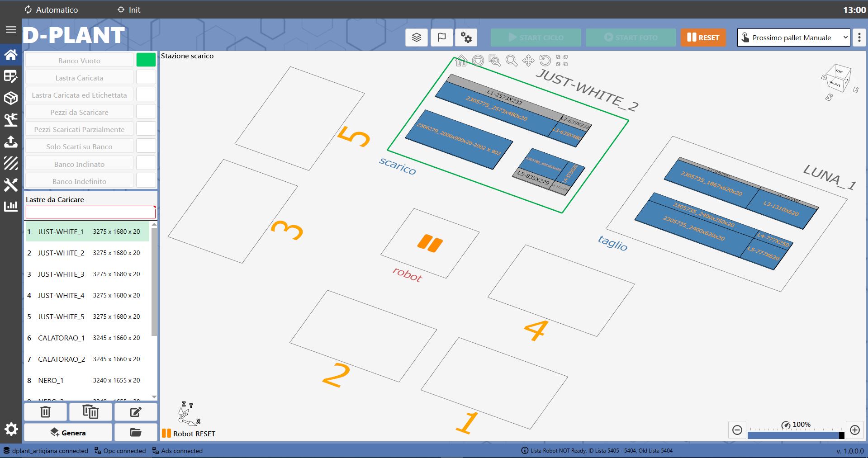
Task: Open the robot arm sidebar icon
Action: coord(10,120)
